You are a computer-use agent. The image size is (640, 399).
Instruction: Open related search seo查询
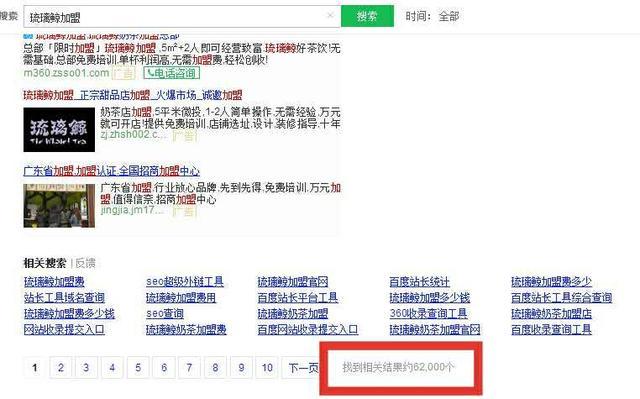coord(165,313)
